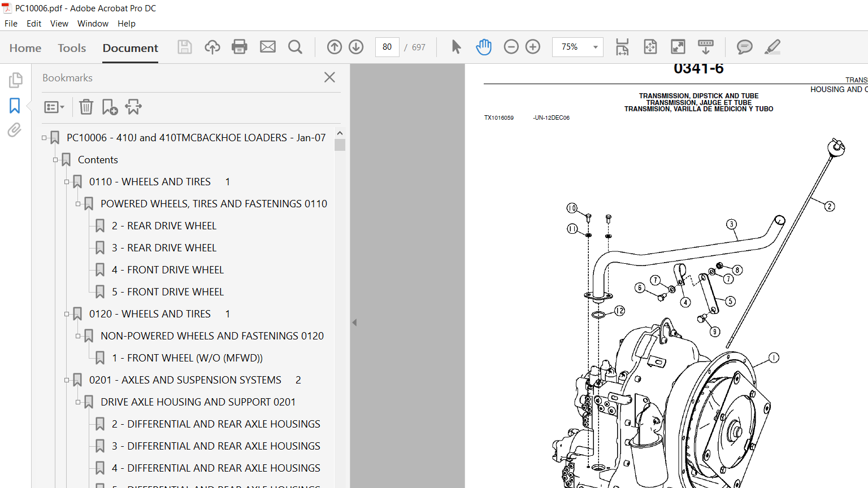Open bookmark 4 - DIFFERENTIAL AND REAR AXLE HOUSINGS
This screenshot has height=488, width=868.
216,468
